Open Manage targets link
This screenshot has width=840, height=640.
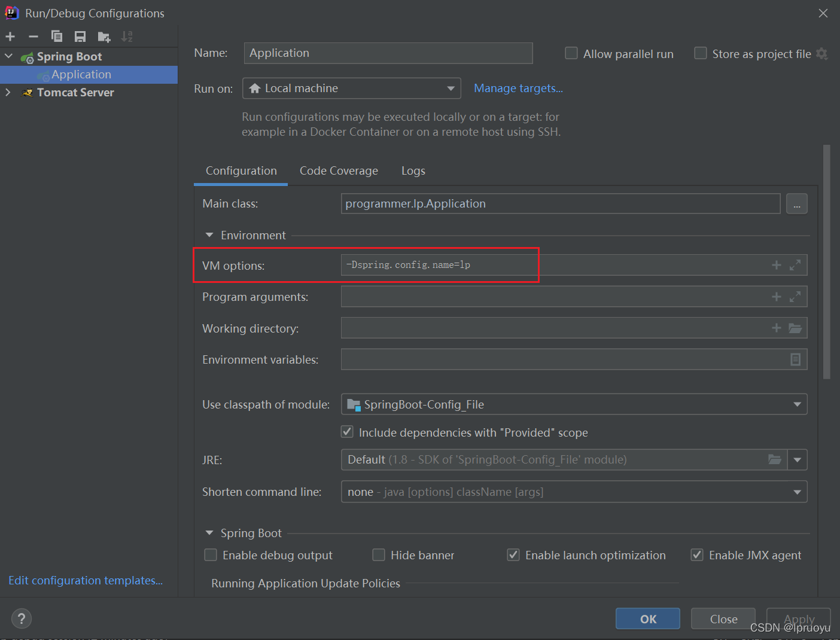coord(518,89)
